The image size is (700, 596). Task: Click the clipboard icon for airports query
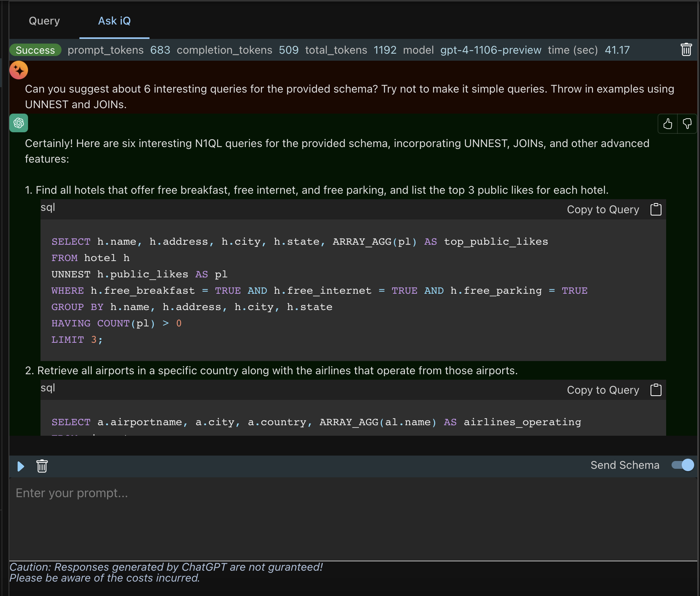656,390
